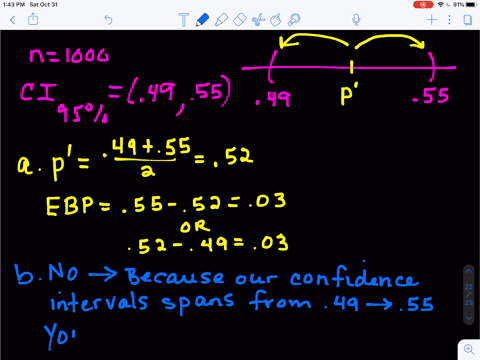Tap the 1:43 PM clock

[x=14, y=5]
